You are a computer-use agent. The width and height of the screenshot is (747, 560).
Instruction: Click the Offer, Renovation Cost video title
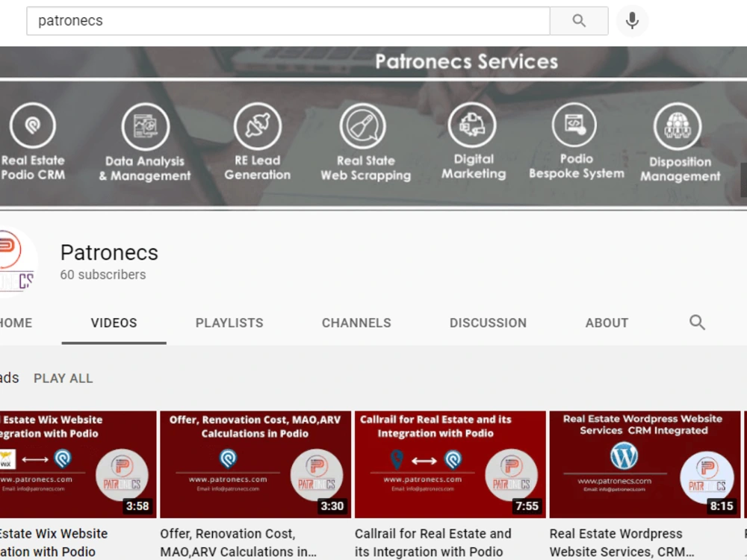coord(238,542)
